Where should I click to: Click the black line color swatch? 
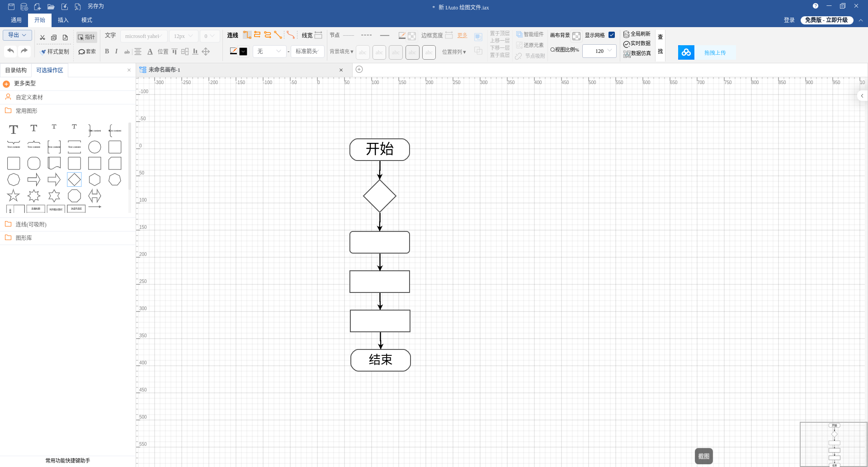(x=243, y=52)
